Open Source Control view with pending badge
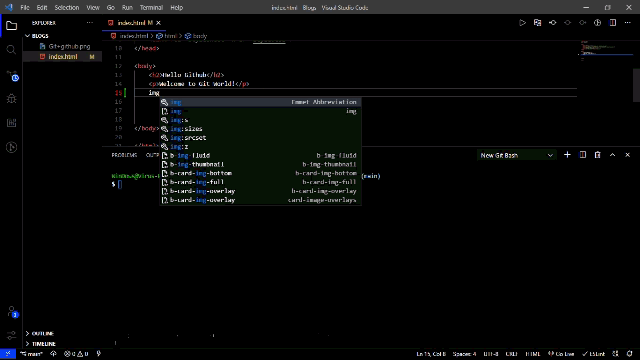The width and height of the screenshot is (640, 360). click(11, 76)
